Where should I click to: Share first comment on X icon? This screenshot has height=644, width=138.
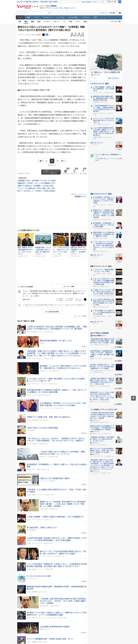[85, 299]
